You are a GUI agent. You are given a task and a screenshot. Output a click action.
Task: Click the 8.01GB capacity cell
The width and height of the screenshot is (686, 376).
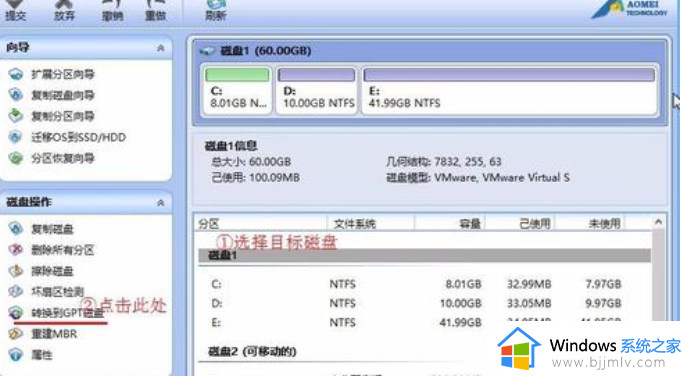click(x=463, y=284)
